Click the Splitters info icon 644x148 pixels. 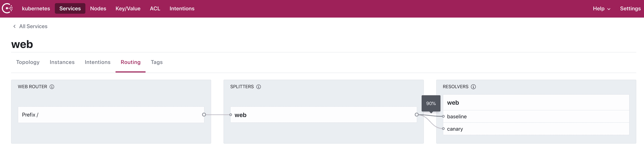(x=258, y=87)
